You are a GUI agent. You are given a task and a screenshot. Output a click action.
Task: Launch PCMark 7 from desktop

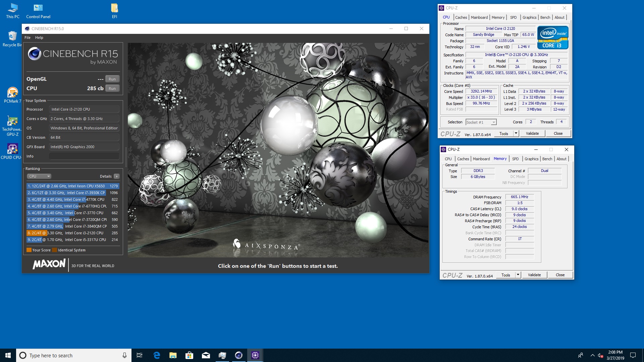click(12, 95)
